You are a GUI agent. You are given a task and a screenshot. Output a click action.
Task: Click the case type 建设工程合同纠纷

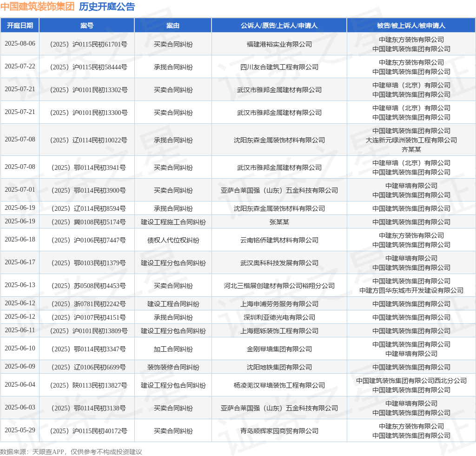coord(173,304)
